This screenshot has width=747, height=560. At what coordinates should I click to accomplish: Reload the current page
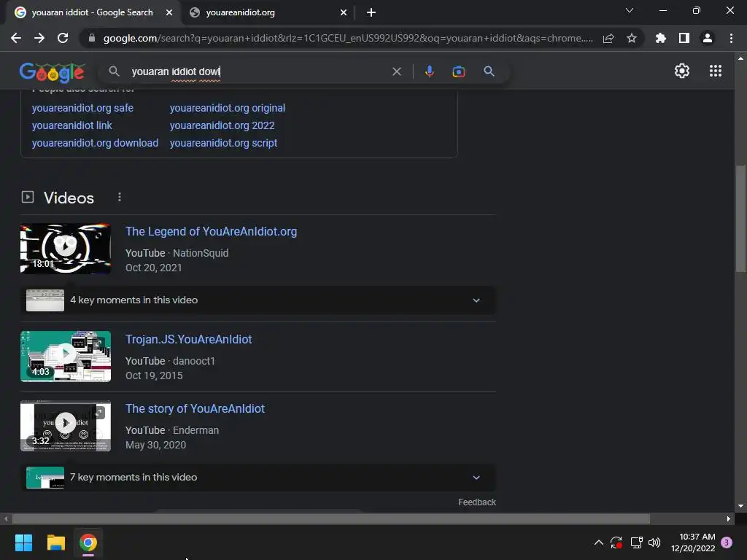click(63, 38)
